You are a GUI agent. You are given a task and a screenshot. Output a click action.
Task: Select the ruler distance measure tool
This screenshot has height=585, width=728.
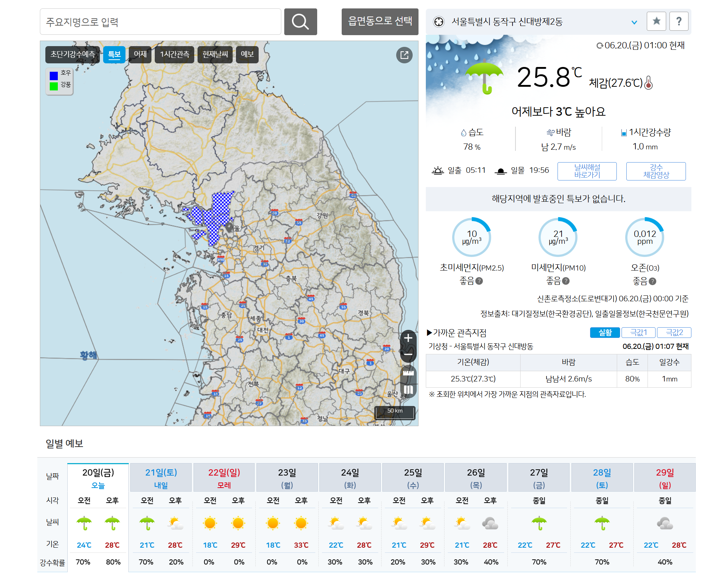coord(408,373)
